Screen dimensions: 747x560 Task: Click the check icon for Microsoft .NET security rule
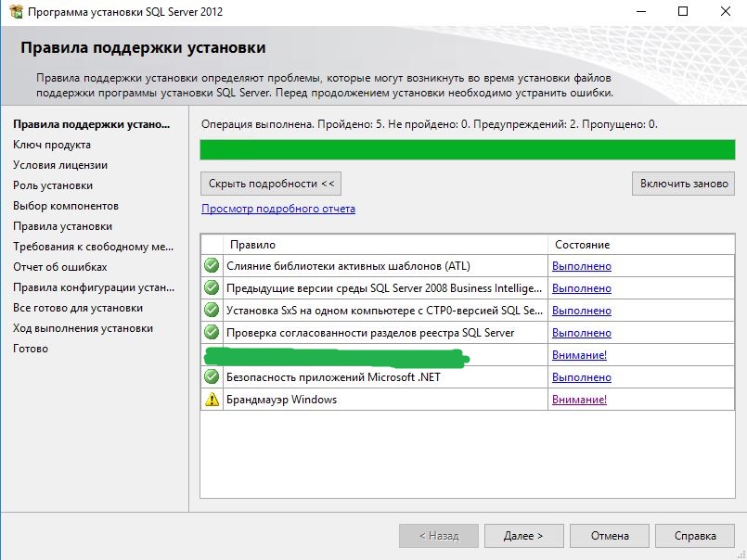[x=212, y=376]
